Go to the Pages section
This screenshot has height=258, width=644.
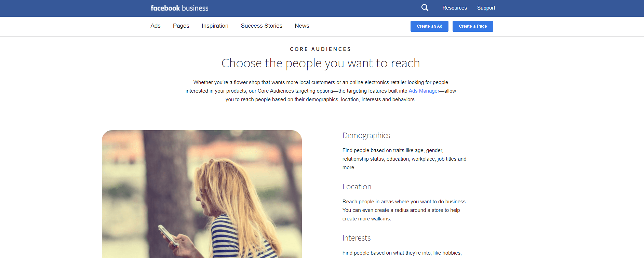point(181,26)
